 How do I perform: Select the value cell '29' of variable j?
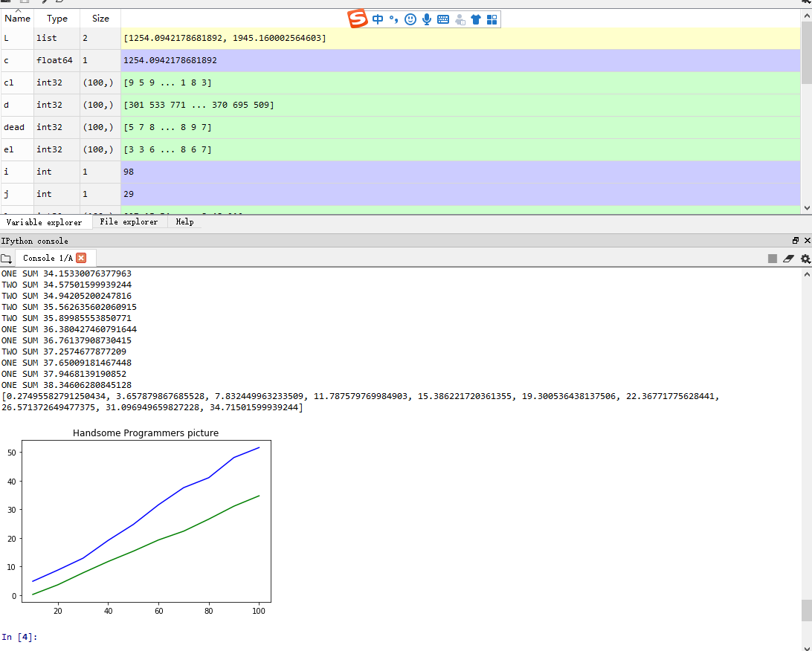pyautogui.click(x=460, y=193)
